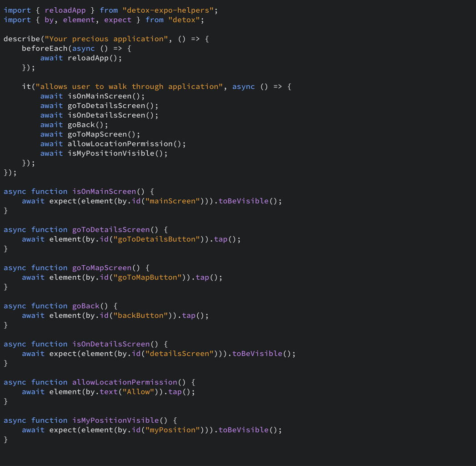This screenshot has width=476, height=466.
Task: Click tap on the backButton line
Action: (x=189, y=315)
